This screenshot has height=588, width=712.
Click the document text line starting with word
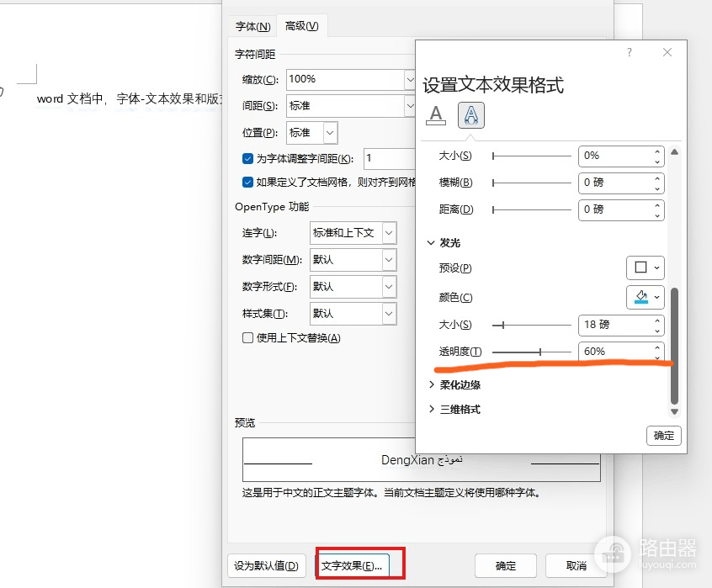coord(130,98)
